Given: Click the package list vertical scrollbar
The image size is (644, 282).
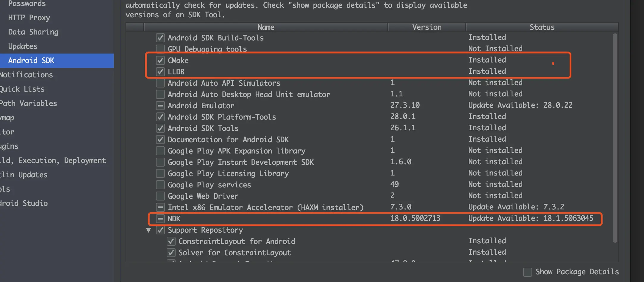Looking at the screenshot, I should pyautogui.click(x=615, y=137).
